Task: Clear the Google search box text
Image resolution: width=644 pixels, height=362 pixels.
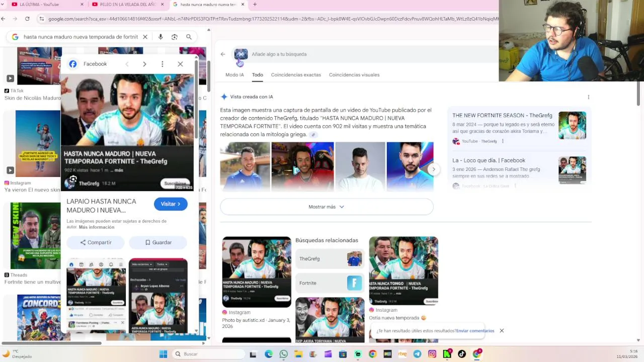Action: point(145,37)
